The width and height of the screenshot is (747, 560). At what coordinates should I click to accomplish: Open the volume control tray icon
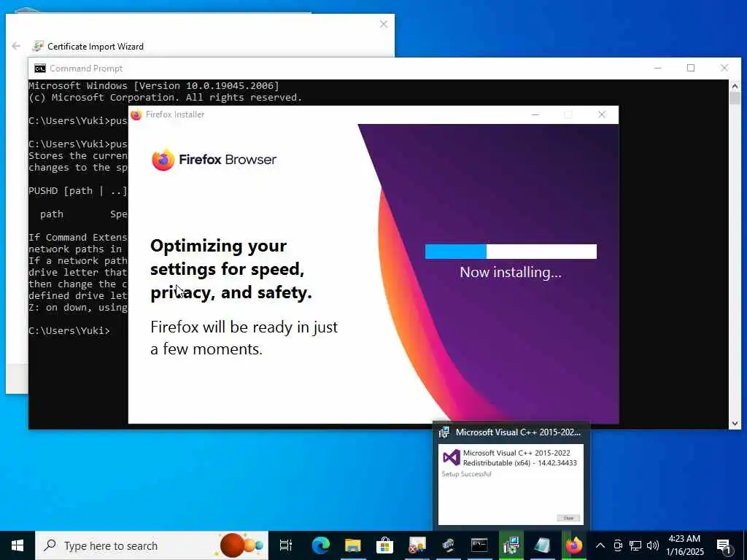(x=653, y=545)
